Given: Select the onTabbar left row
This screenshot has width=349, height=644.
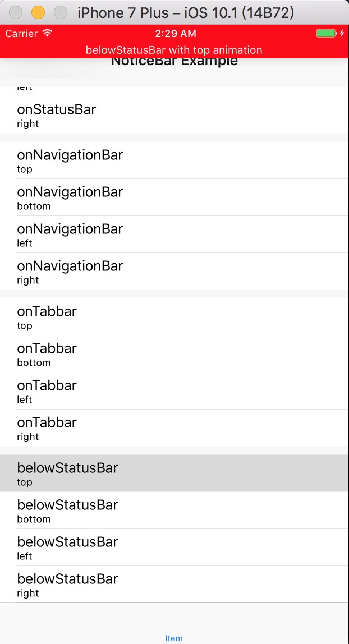Looking at the screenshot, I should click(174, 391).
